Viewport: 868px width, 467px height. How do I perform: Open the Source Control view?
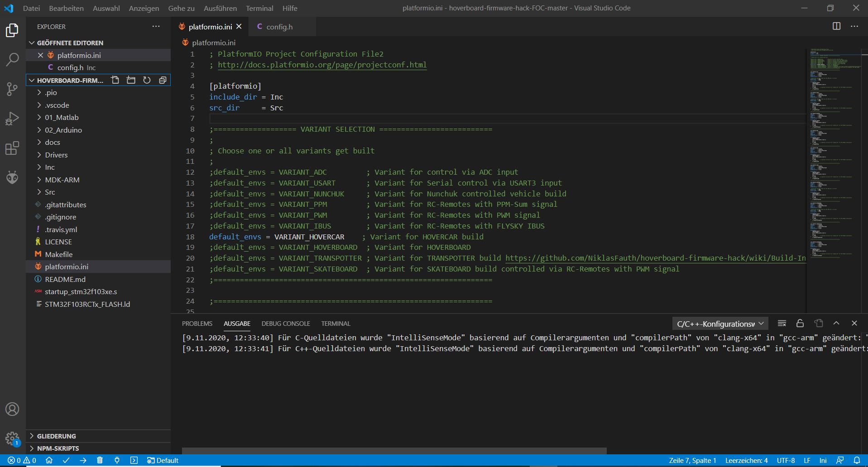tap(12, 89)
